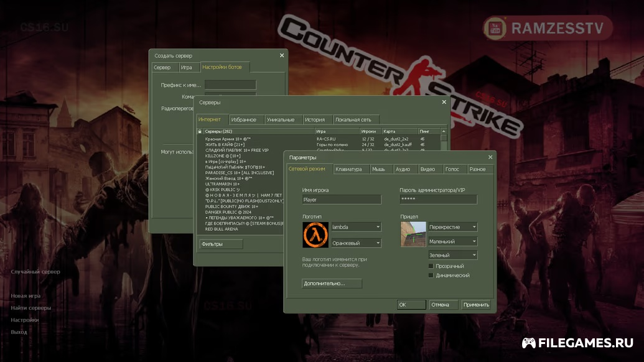Enable the Прозрачный crosshair checkbox
Image resolution: width=644 pixels, height=362 pixels.
click(431, 266)
